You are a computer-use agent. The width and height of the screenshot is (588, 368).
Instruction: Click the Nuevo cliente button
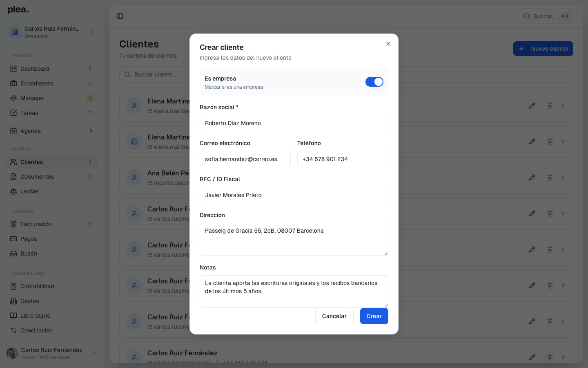click(543, 49)
